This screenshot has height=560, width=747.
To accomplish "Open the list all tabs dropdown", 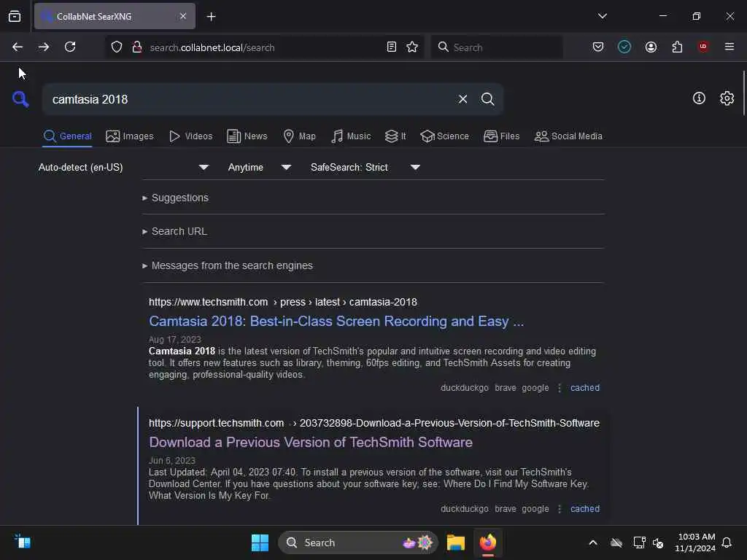I will pyautogui.click(x=603, y=16).
